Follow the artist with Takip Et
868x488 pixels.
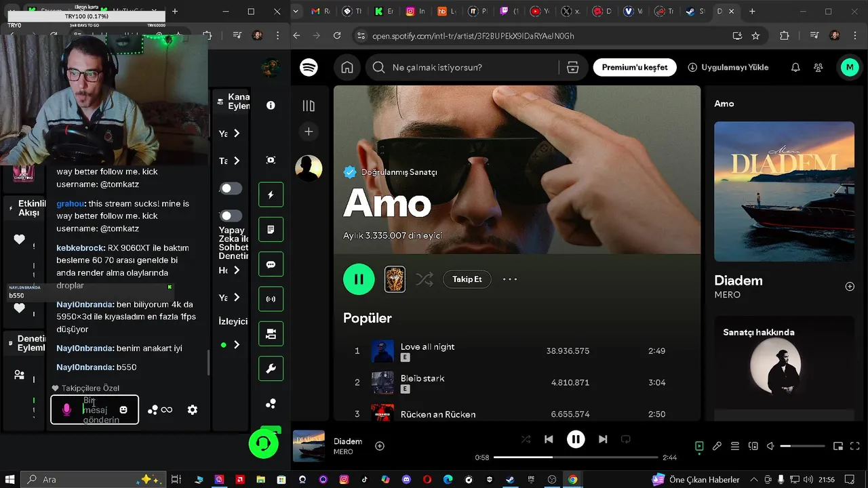point(467,279)
